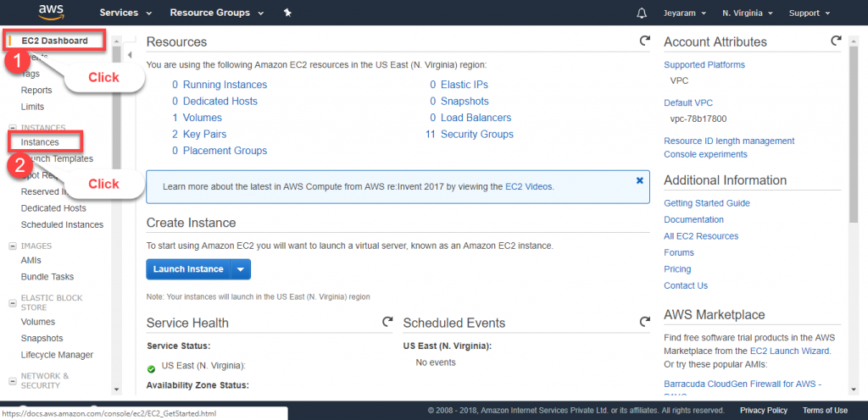Refresh the Scheduled Events section
Image resolution: width=868 pixels, height=420 pixels.
(x=644, y=322)
